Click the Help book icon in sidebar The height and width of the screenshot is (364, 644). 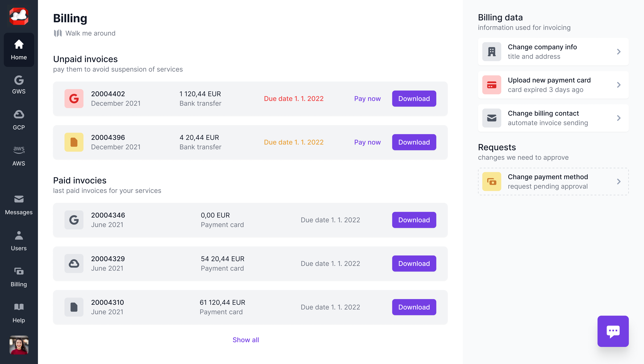tap(19, 307)
